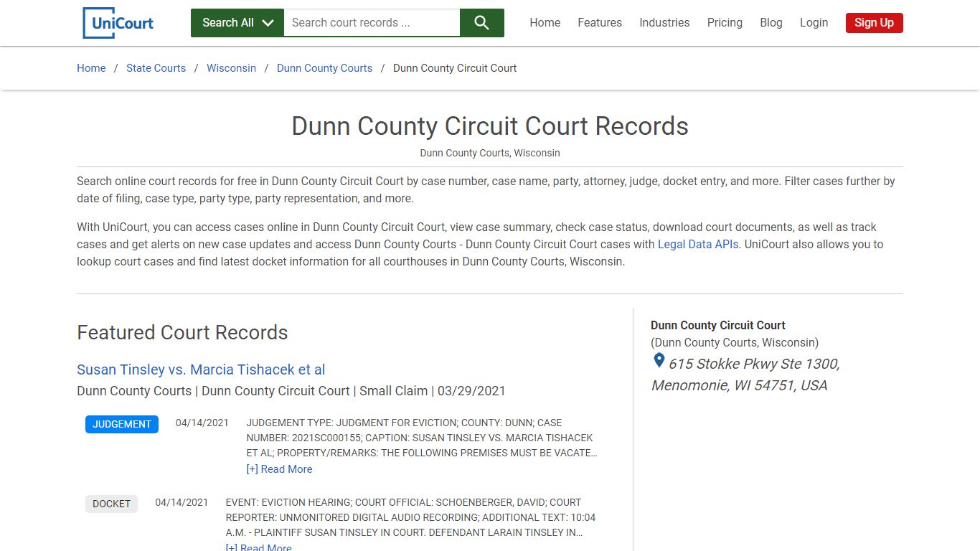Open Susan Tinsley vs. Marcia Tishacek case
The height and width of the screenshot is (551, 980).
[201, 369]
